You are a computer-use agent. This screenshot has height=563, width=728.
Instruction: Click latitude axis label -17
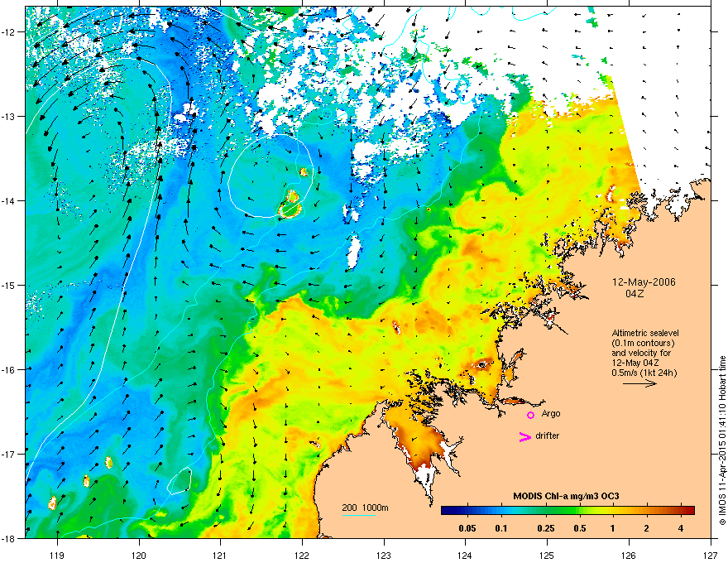click(9, 454)
